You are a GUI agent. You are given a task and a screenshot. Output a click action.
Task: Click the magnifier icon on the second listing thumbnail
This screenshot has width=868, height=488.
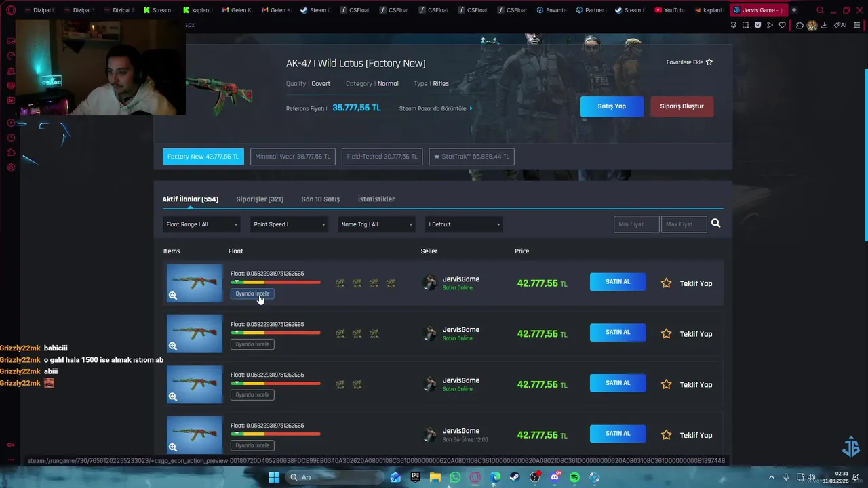[x=173, y=346]
